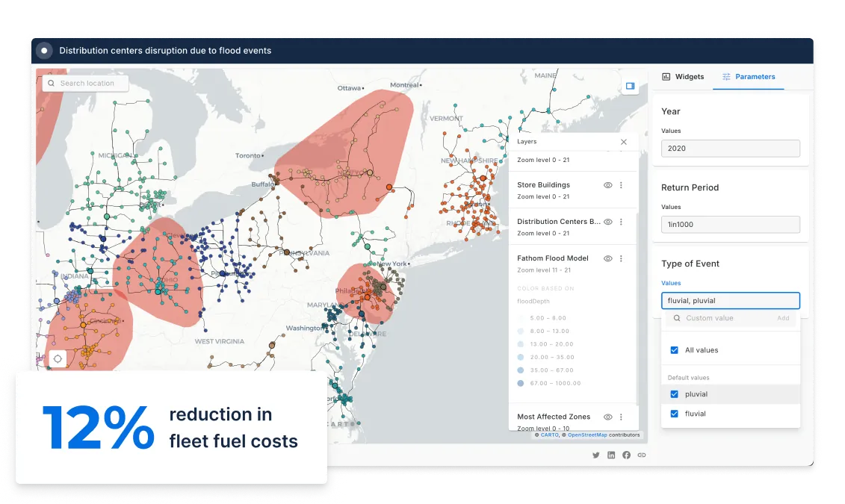
Task: Open the search location field's magnifier icon
Action: 50,83
